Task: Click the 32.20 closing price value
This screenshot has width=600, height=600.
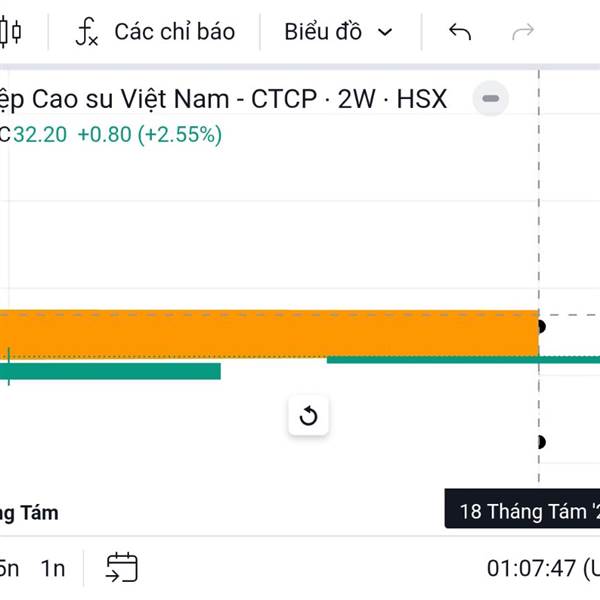Action: click(40, 135)
